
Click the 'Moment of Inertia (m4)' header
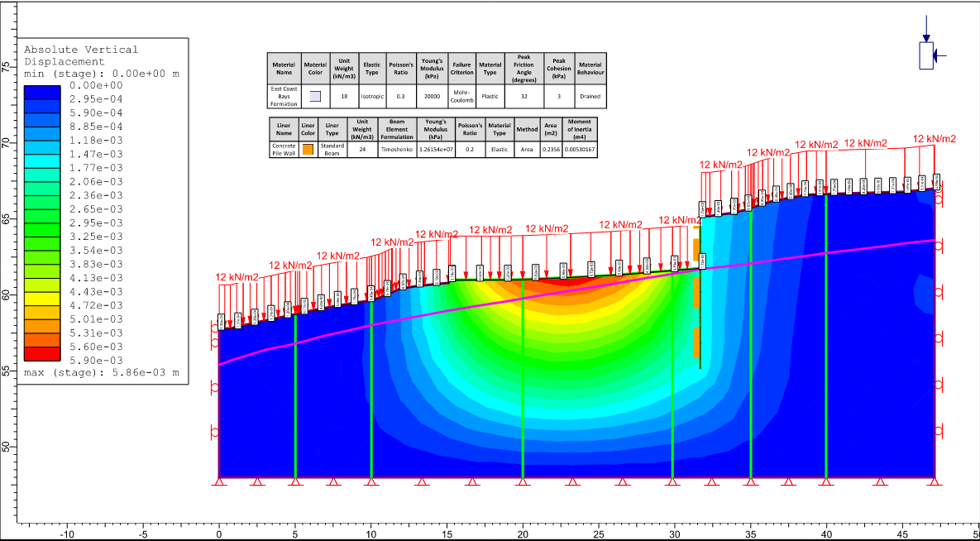click(580, 128)
